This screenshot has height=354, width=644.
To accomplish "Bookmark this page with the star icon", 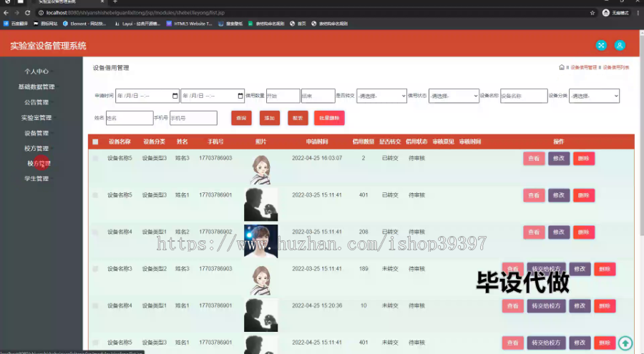I will 592,13.
